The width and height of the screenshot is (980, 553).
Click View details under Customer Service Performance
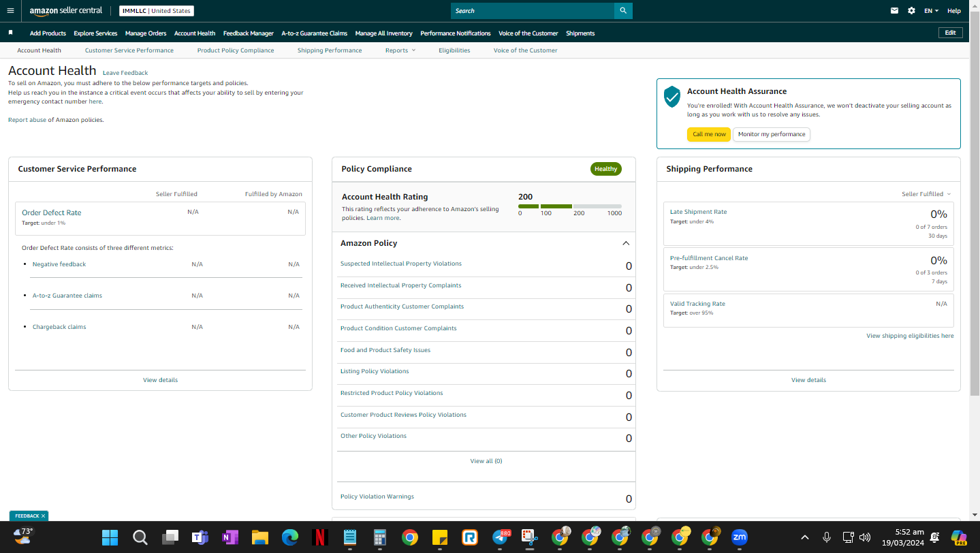click(x=160, y=380)
